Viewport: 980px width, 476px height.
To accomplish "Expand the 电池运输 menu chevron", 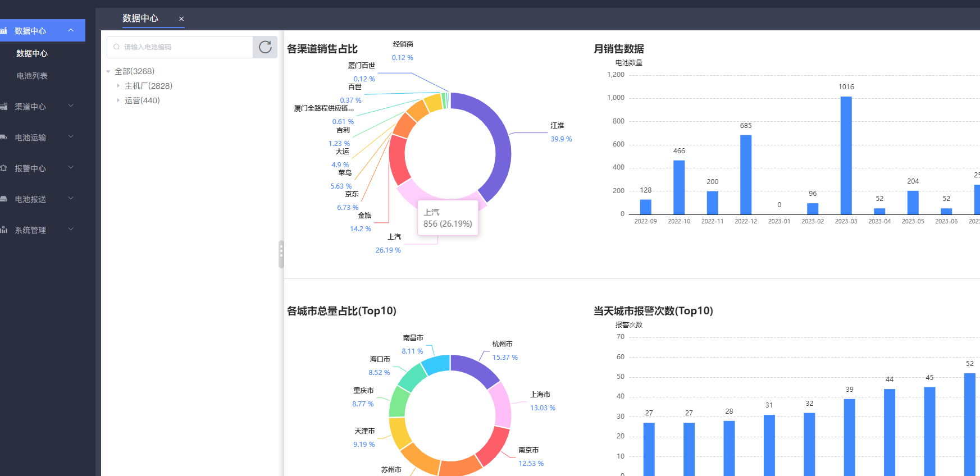I will pyautogui.click(x=71, y=136).
